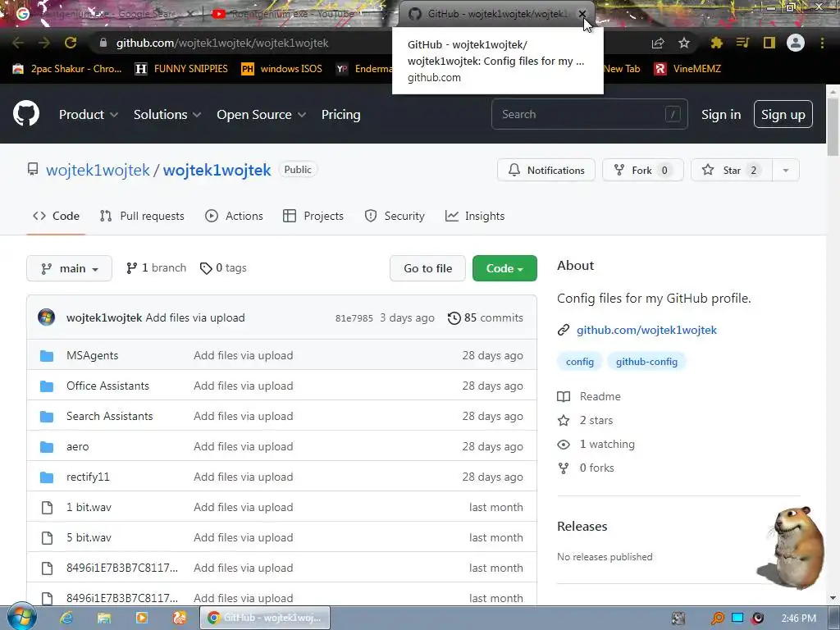The image size is (840, 630).
Task: Open Windows Media Player taskbar icon
Action: [x=141, y=618]
